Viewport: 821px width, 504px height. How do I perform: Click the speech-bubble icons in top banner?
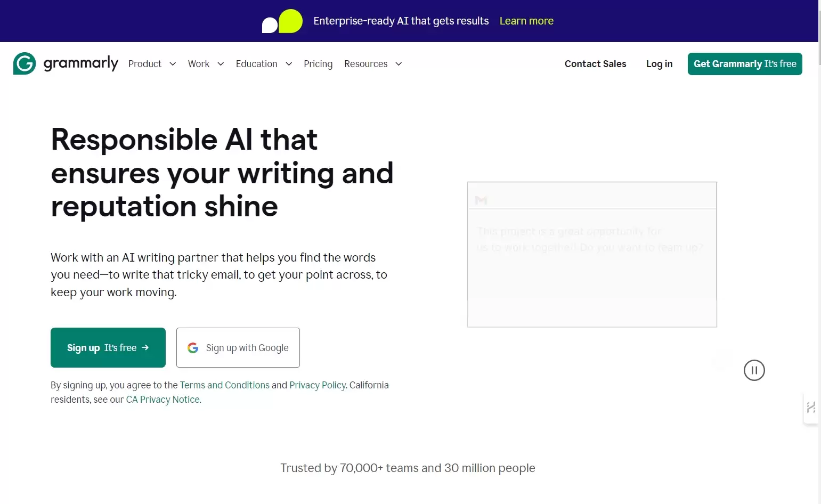point(282,21)
